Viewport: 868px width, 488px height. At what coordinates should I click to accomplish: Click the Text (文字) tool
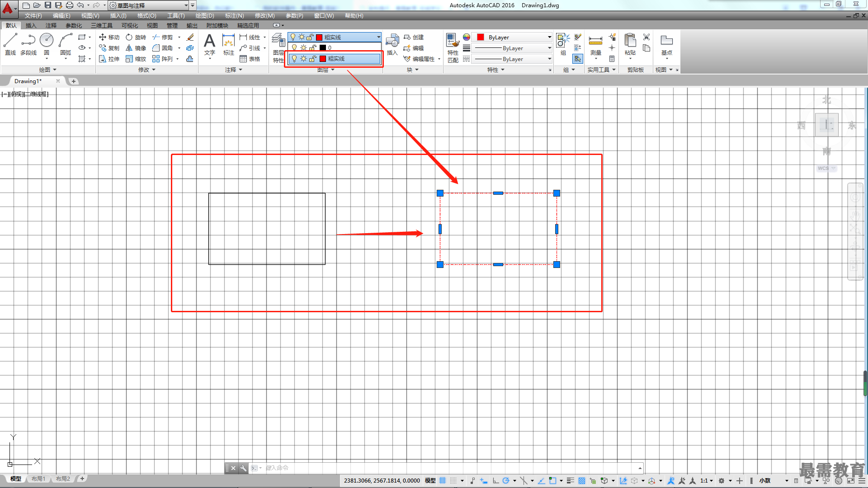[x=209, y=44]
